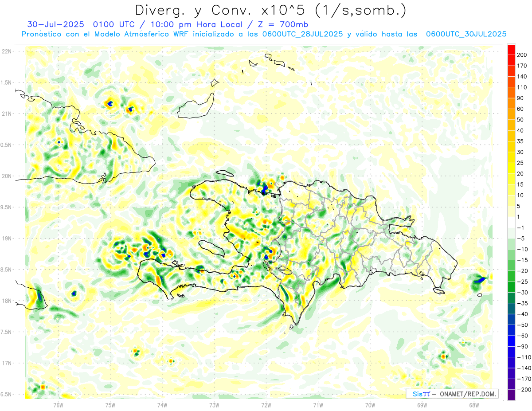Screen dimensions: 532x411
Task: Click the '76W' longitude label
Action: [x=58, y=404]
